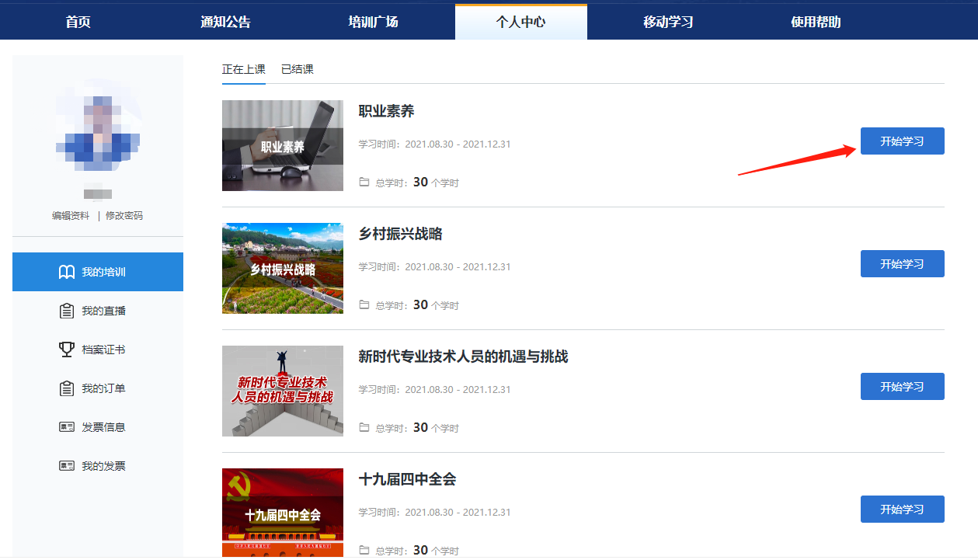Click the 新时代专业技术人员的机遇与挑战 course title
Viewport: 978px width, 560px height.
click(x=463, y=357)
